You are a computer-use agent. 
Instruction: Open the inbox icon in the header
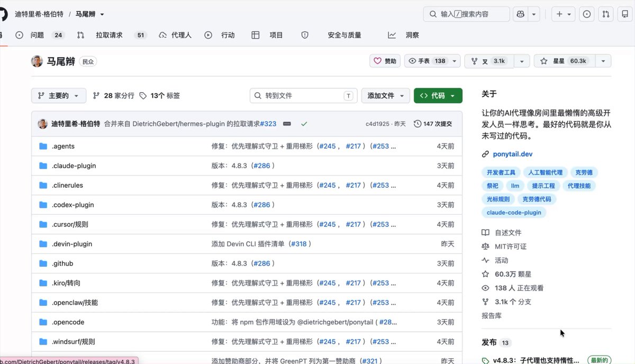click(x=625, y=14)
